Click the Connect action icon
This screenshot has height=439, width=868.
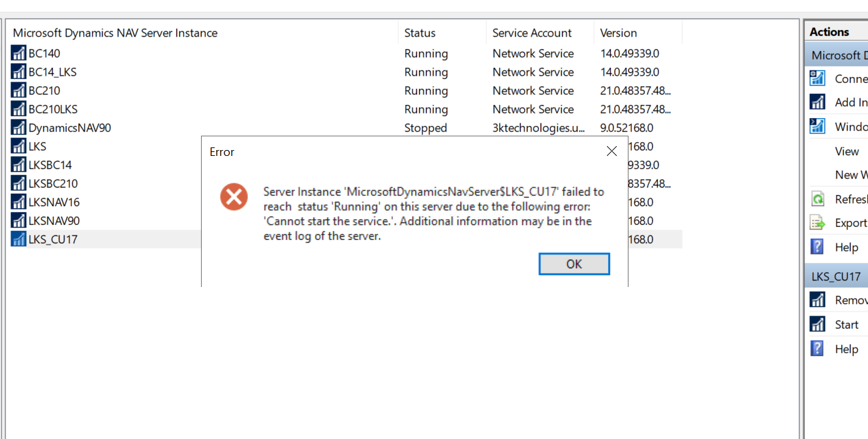(x=817, y=78)
